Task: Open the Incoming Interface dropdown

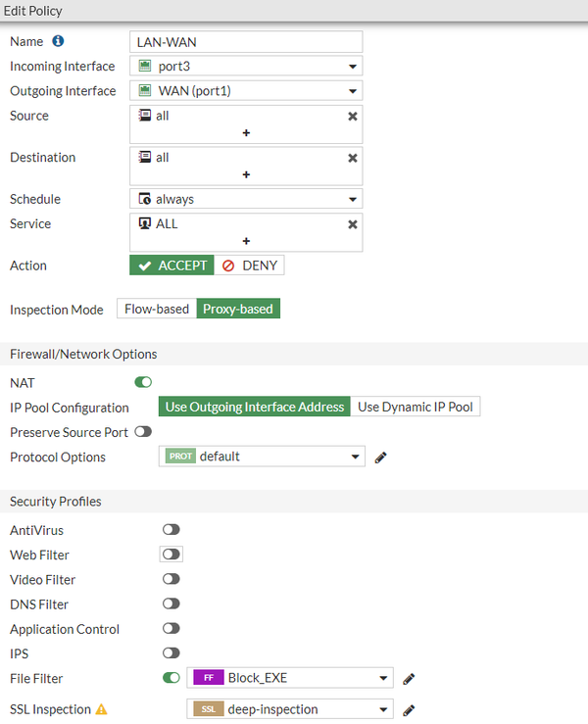Action: [246, 67]
